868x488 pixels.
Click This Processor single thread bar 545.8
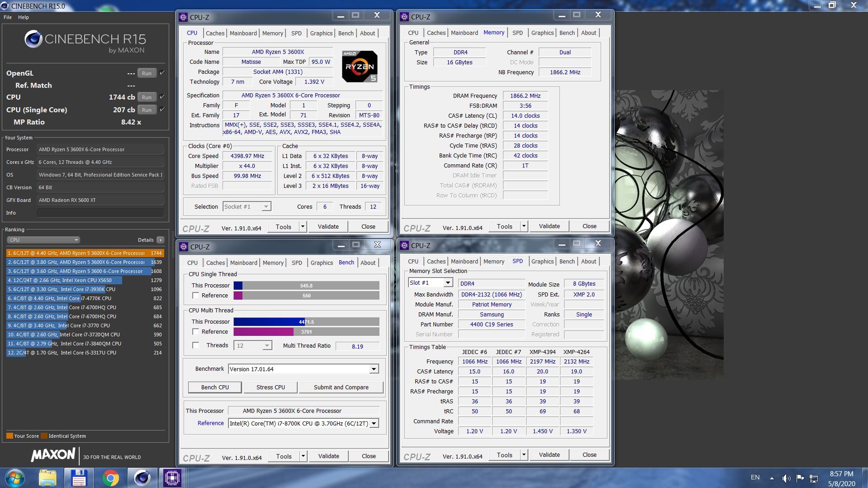306,285
